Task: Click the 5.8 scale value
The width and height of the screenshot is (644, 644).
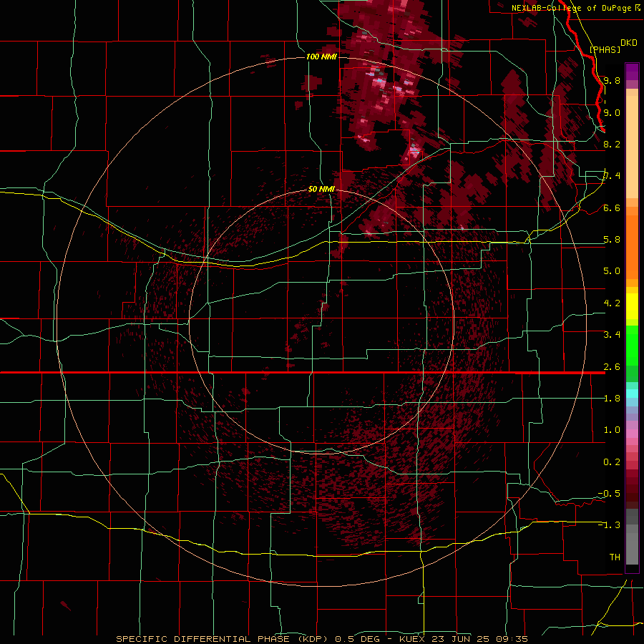Action: click(612, 240)
